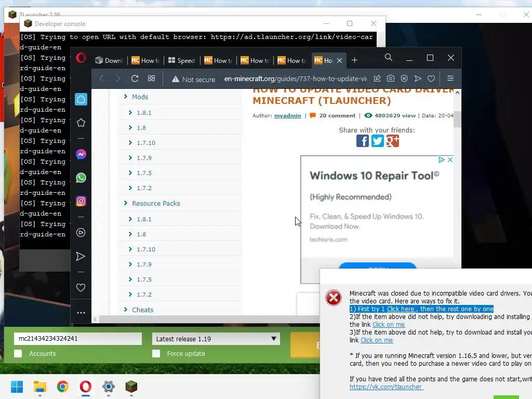Tick the Accounts checkbox in TLauncher

click(x=18, y=353)
